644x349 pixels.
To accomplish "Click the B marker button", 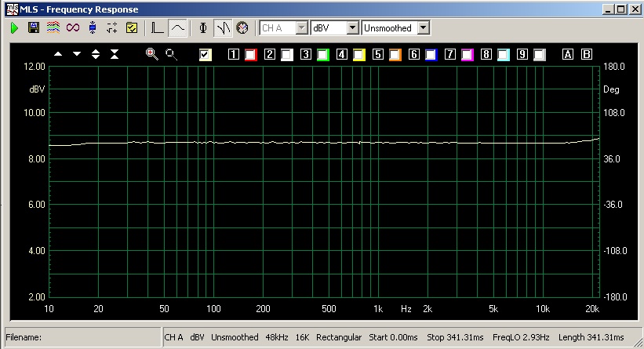I will 586,55.
